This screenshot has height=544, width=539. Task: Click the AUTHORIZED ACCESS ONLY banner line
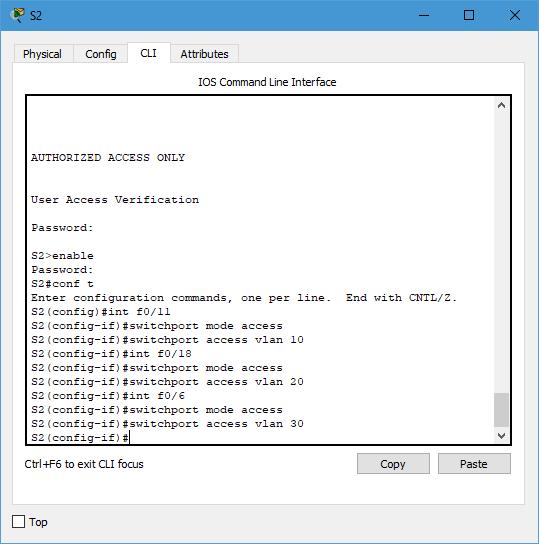pos(108,158)
